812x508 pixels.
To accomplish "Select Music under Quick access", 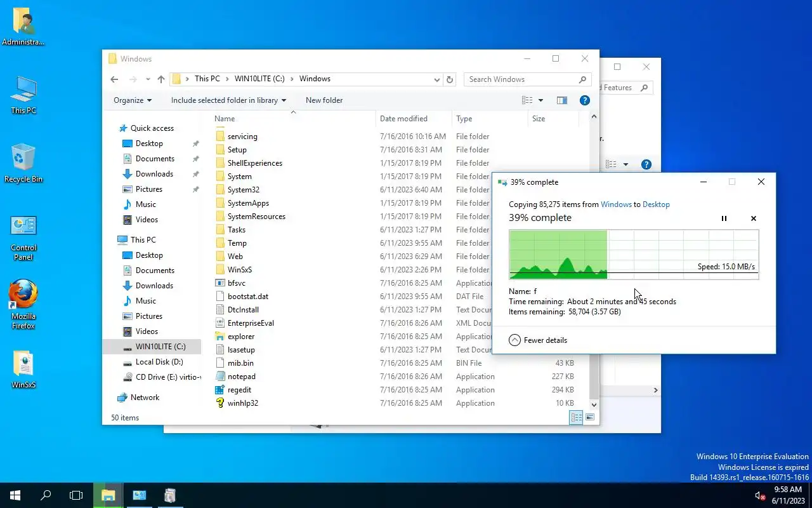I will [x=145, y=204].
